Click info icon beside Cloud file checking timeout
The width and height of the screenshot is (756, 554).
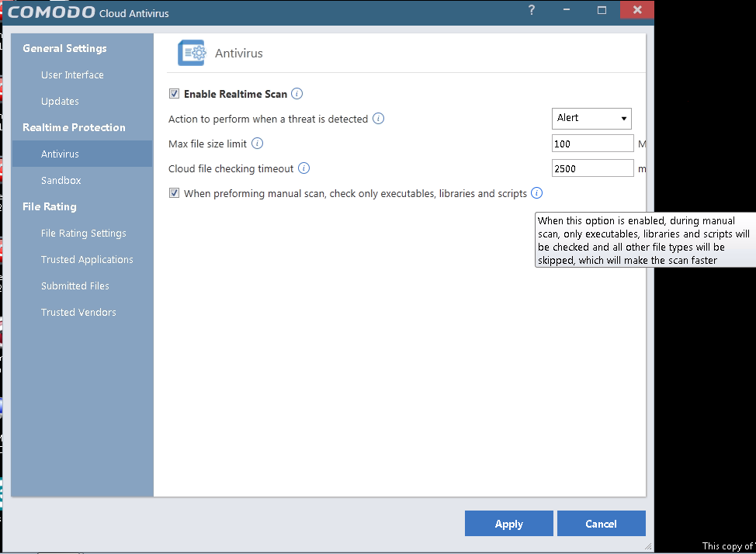(x=303, y=168)
